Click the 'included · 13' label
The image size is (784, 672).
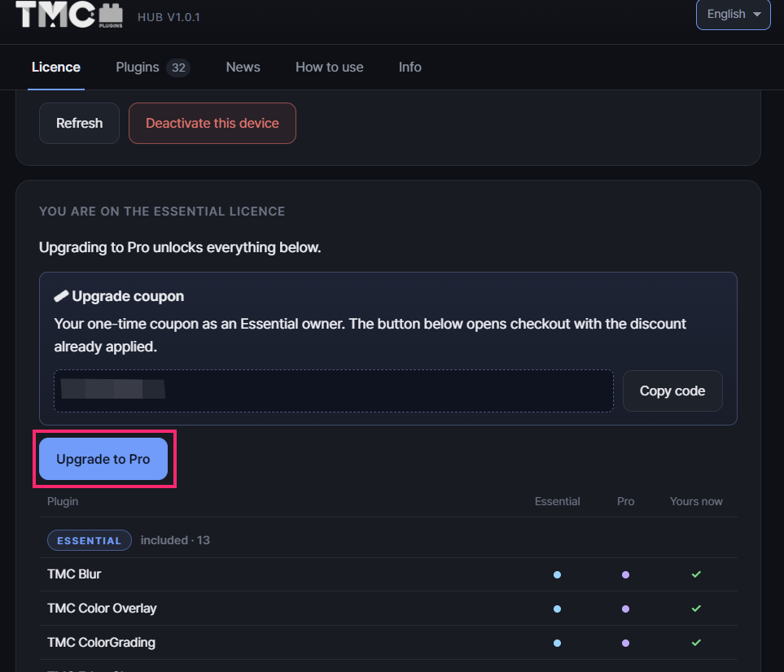coord(175,540)
